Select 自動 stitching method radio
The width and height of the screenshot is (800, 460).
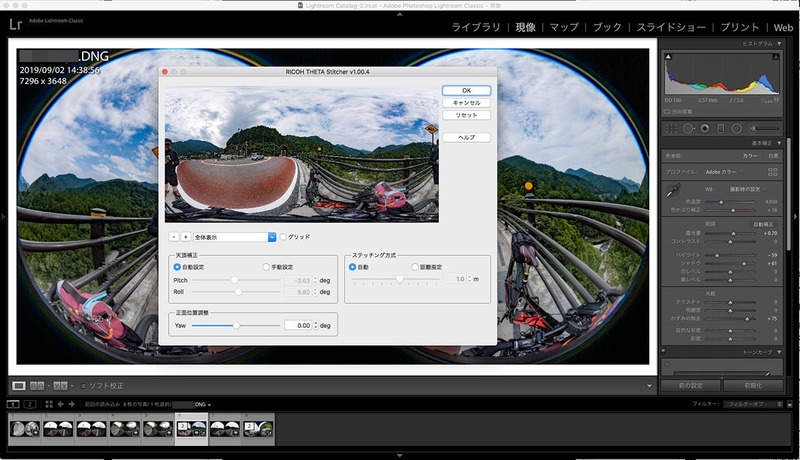(353, 267)
